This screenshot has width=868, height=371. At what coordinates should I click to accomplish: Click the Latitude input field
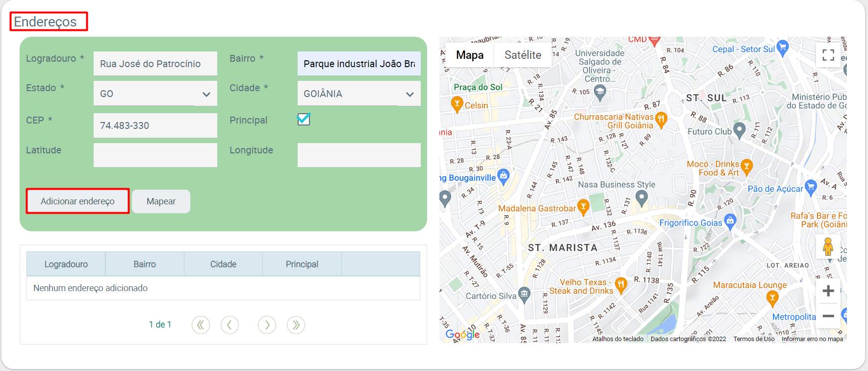coord(155,155)
